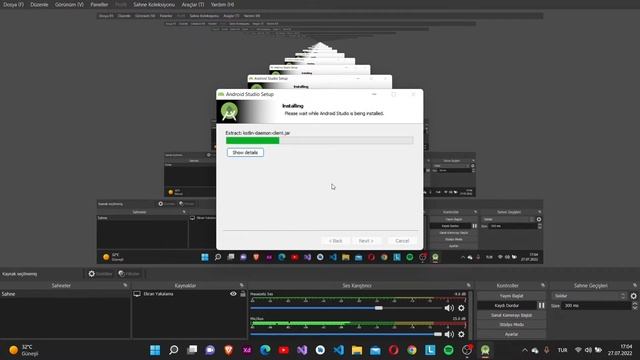Open the Araçlar menu in main menu bar
This screenshot has height=360, width=640.
point(193,4)
